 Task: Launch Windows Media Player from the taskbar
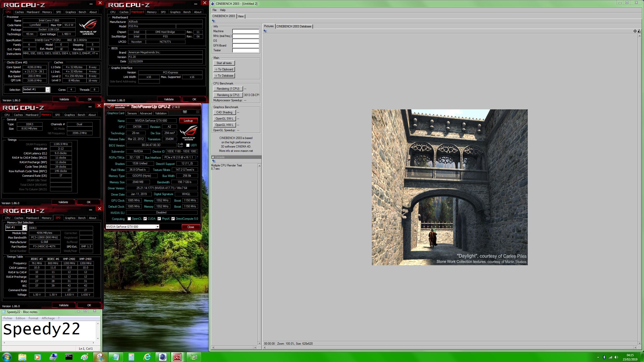point(37,357)
